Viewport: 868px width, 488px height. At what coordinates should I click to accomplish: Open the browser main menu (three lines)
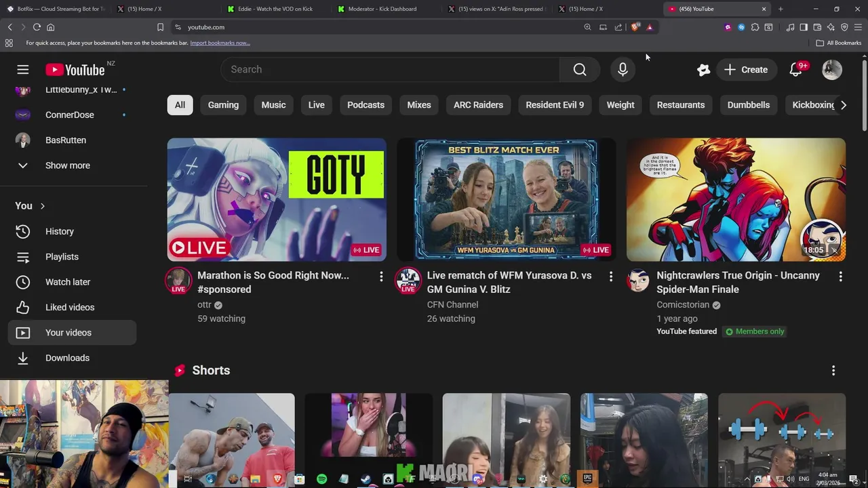pyautogui.click(x=858, y=27)
